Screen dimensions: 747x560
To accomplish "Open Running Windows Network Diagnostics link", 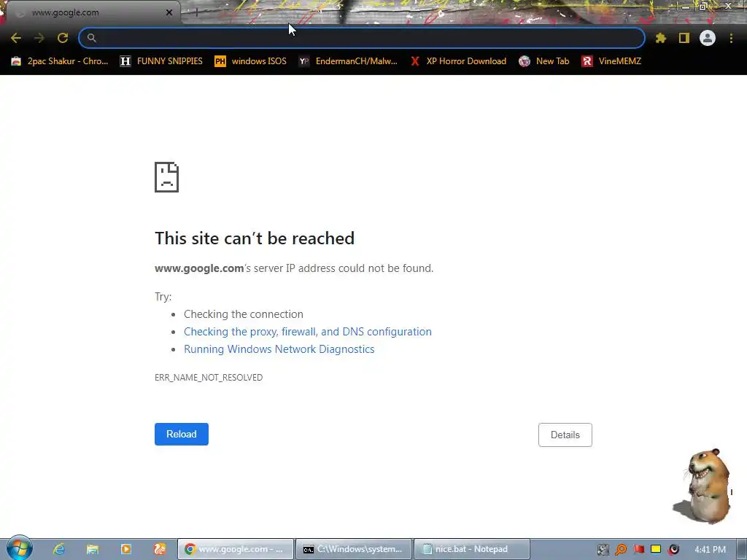I will [279, 349].
